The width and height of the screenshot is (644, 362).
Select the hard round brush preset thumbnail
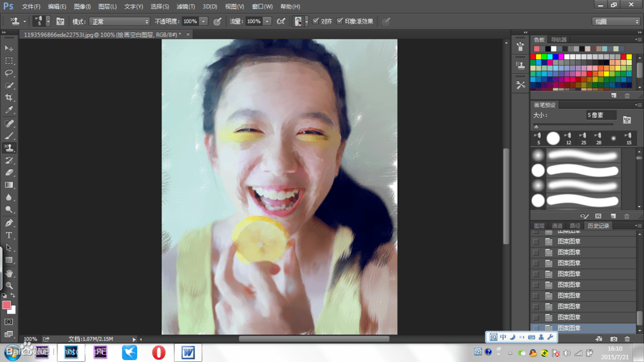[553, 138]
